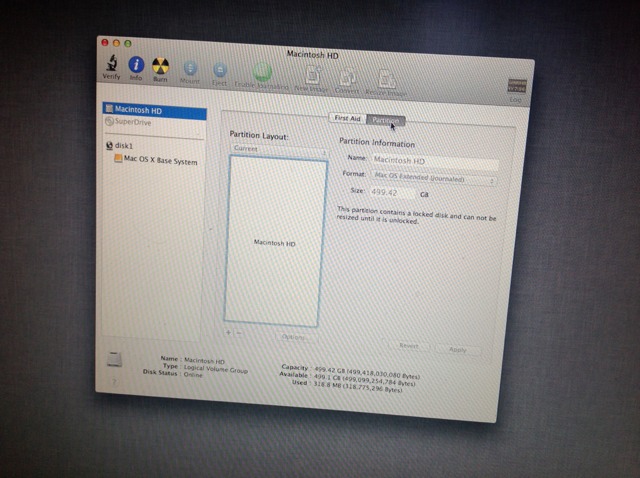Click the yellow minimize window button
This screenshot has width=640, height=478.
[116, 43]
